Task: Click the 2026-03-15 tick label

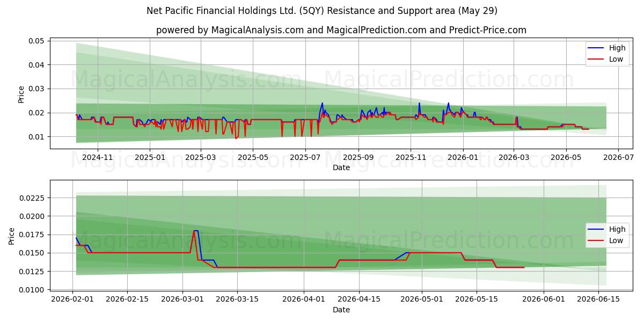Action: click(x=237, y=299)
